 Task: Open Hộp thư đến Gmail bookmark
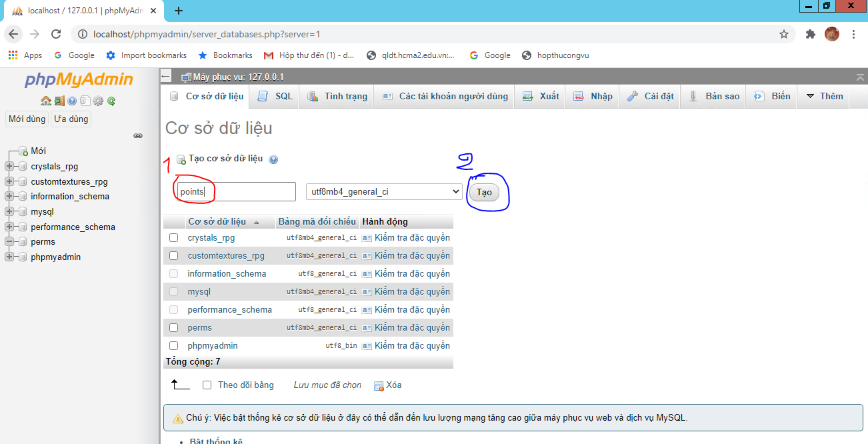[x=309, y=55]
